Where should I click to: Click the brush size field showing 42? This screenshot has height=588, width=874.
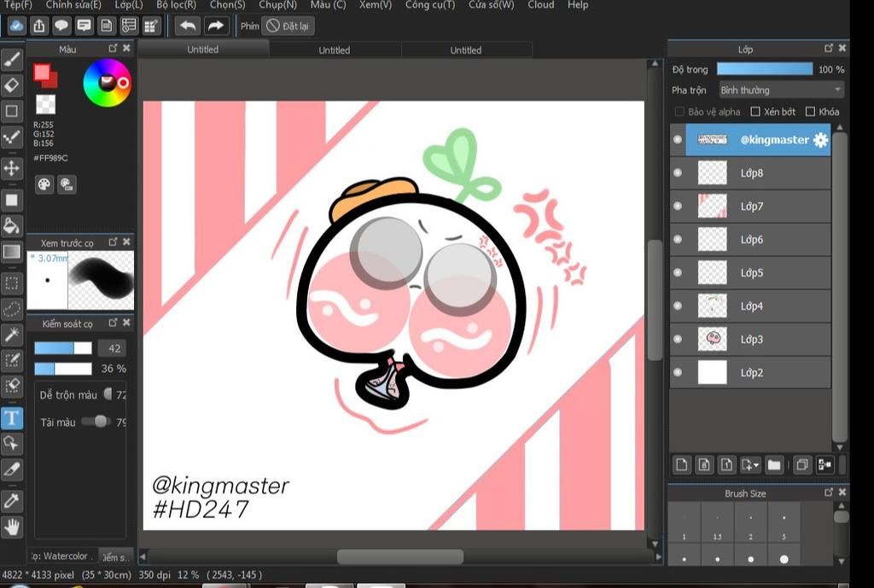pyautogui.click(x=112, y=348)
